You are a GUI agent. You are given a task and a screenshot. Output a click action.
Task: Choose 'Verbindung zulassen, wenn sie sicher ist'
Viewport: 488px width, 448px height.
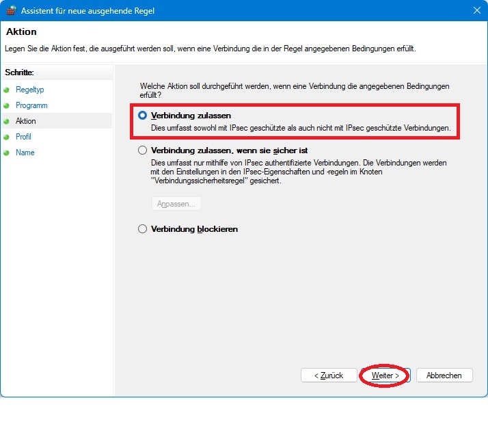[142, 150]
